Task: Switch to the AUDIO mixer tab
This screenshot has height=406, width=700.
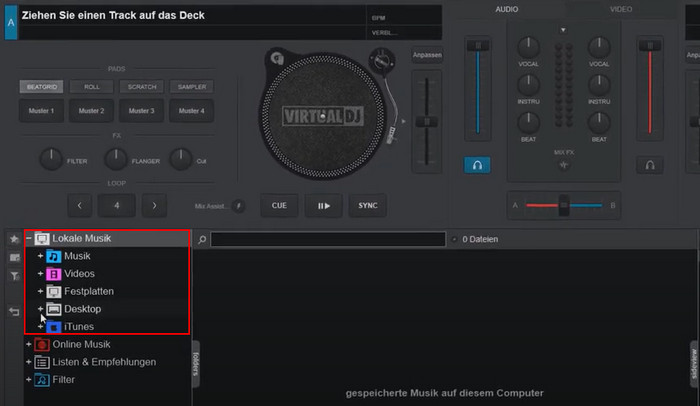Action: (507, 9)
